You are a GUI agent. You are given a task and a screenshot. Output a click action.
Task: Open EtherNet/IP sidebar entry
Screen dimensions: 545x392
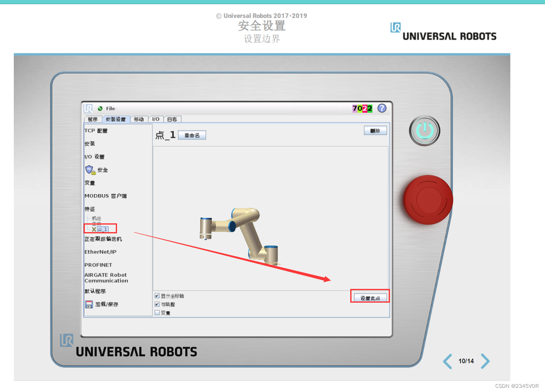click(x=100, y=252)
